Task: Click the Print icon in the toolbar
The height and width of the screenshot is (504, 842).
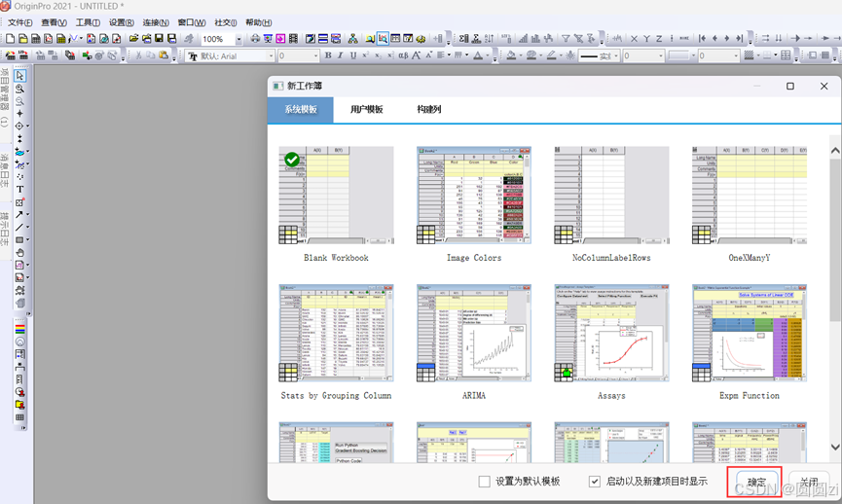Action: click(x=255, y=39)
